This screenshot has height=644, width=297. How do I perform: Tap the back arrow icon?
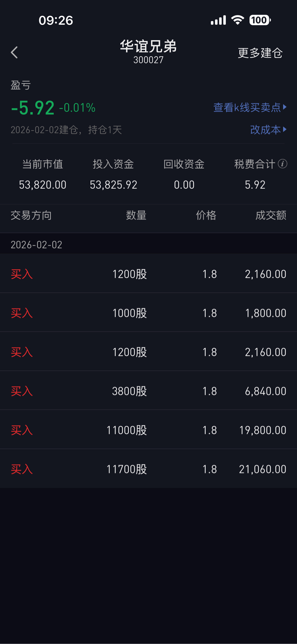coord(15,53)
